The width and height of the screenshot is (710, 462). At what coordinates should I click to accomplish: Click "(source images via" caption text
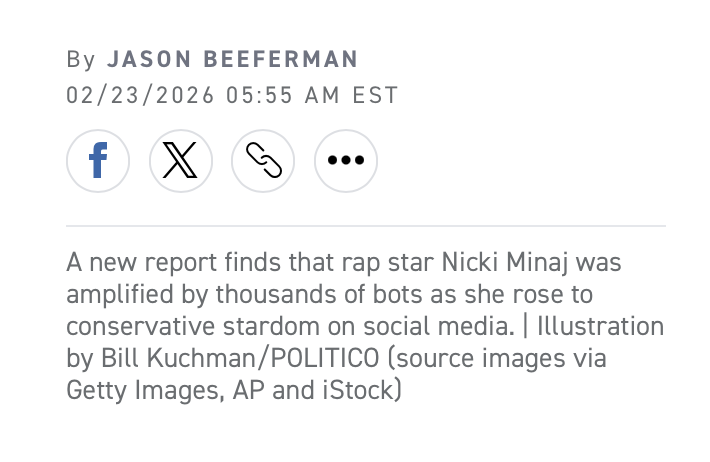(497, 358)
